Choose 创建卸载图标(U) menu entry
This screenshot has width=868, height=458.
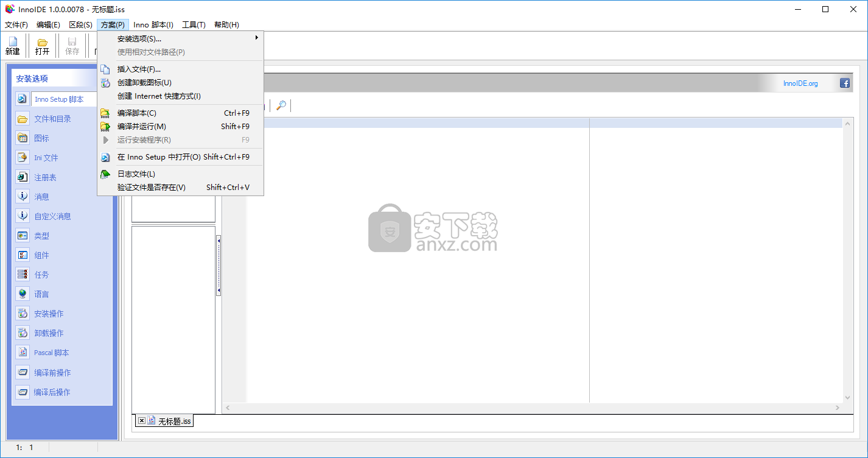coord(180,82)
